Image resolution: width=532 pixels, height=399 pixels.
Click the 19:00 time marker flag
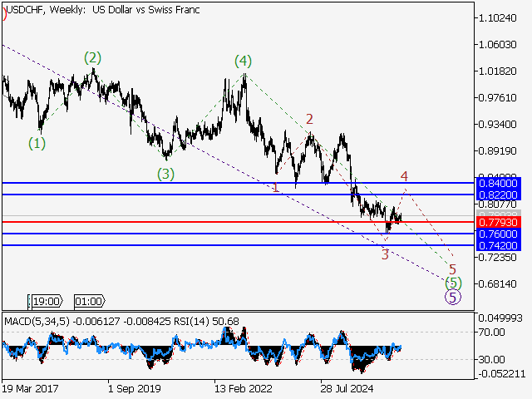46,301
